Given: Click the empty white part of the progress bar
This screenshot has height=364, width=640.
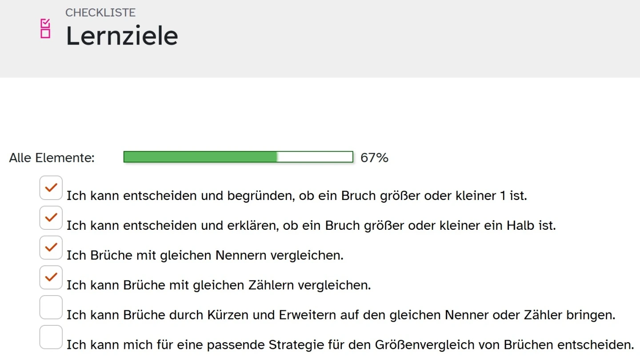Looking at the screenshot, I should point(315,157).
